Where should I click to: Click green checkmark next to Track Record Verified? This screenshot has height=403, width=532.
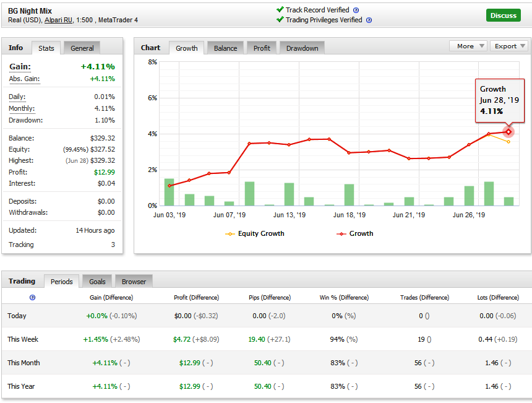pyautogui.click(x=280, y=9)
